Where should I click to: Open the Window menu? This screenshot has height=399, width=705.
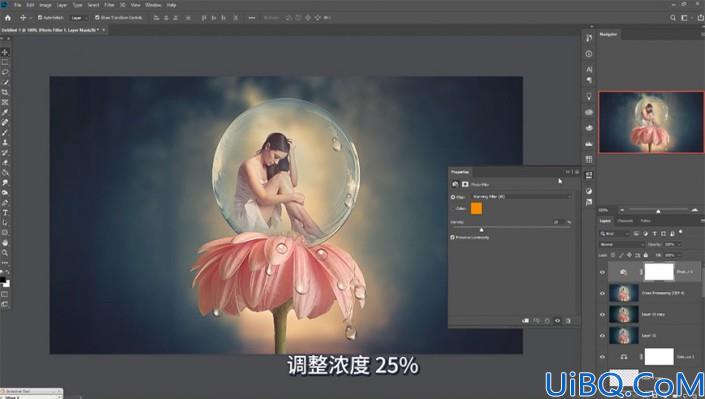click(x=153, y=5)
